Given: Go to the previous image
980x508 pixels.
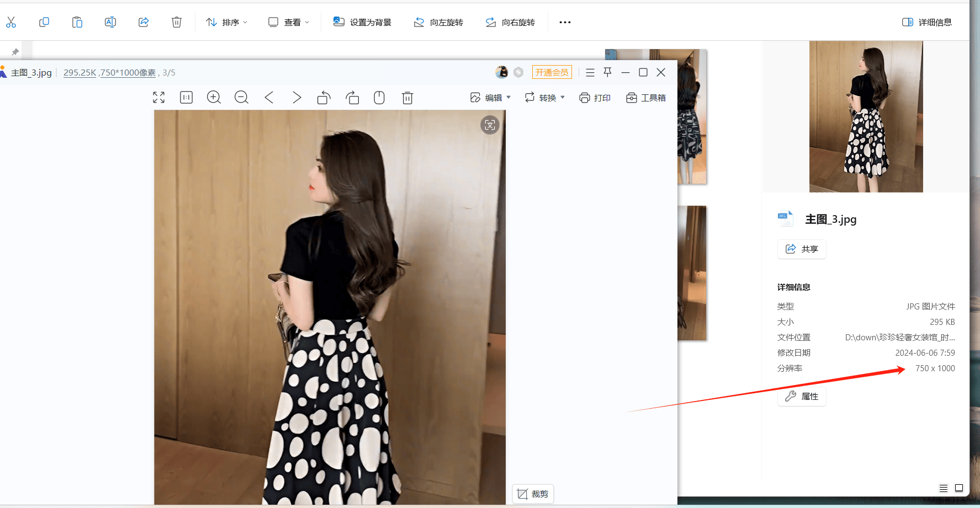Looking at the screenshot, I should pos(269,98).
